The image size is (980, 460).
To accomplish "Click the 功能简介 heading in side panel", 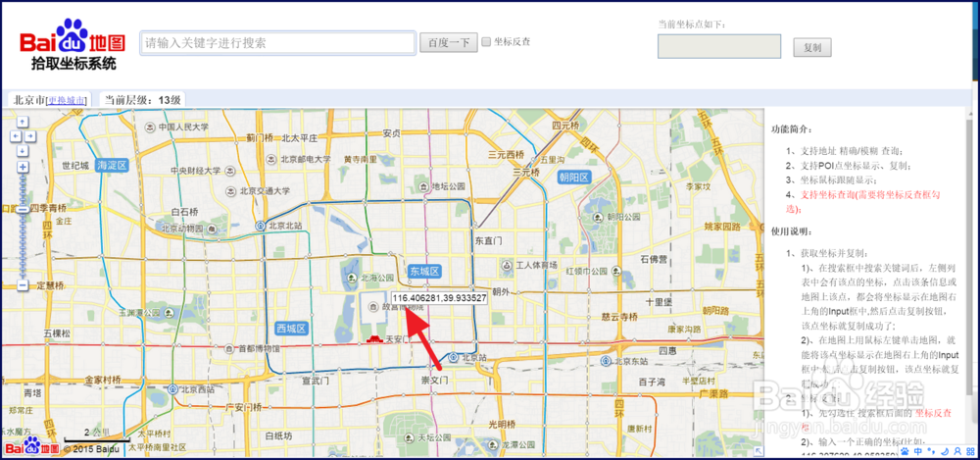I will point(792,128).
